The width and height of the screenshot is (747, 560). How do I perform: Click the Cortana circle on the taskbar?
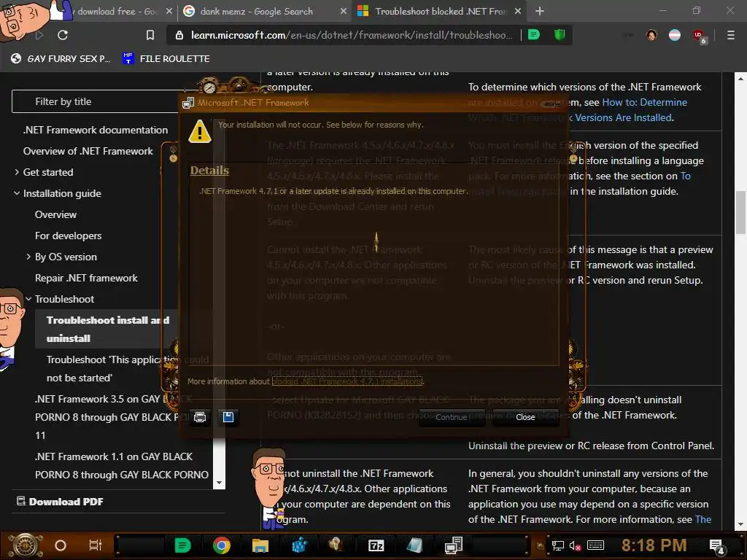[x=61, y=545]
